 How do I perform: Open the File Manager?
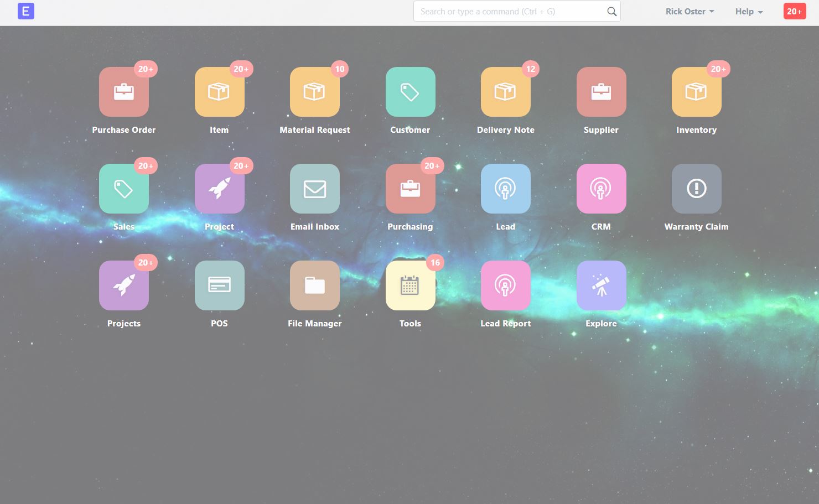pyautogui.click(x=314, y=285)
